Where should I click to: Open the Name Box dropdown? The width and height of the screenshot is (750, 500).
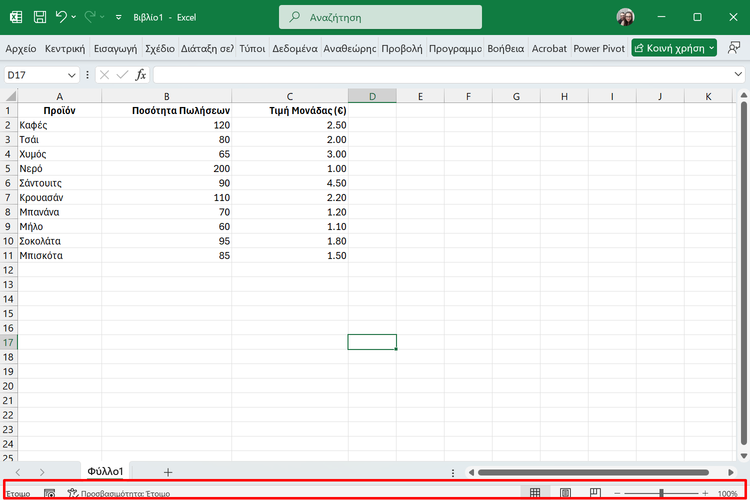(71, 75)
